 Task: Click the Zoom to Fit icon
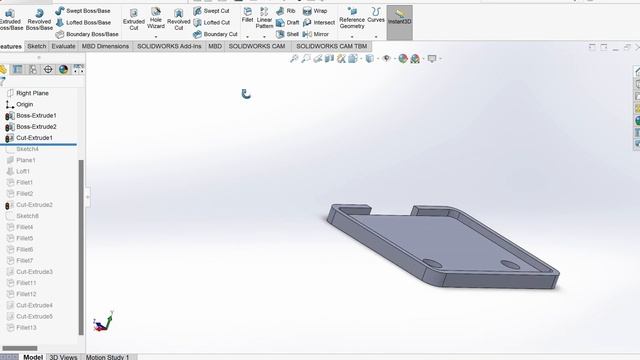pos(294,59)
